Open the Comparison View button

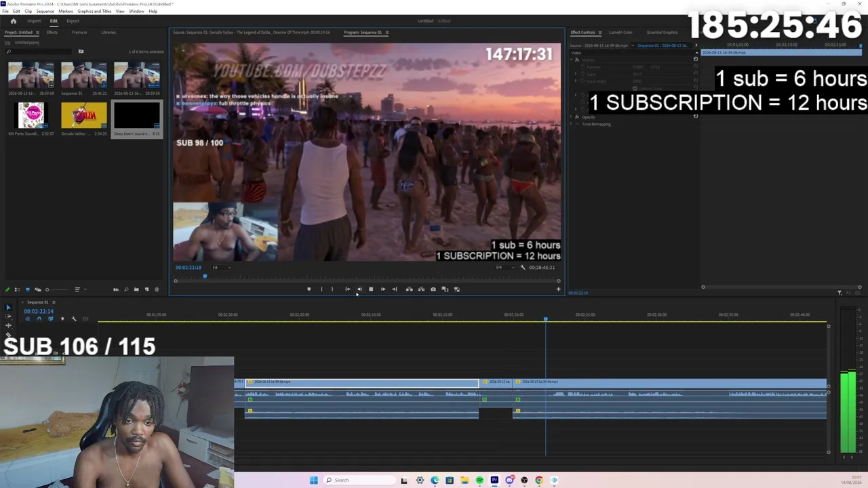click(x=445, y=289)
